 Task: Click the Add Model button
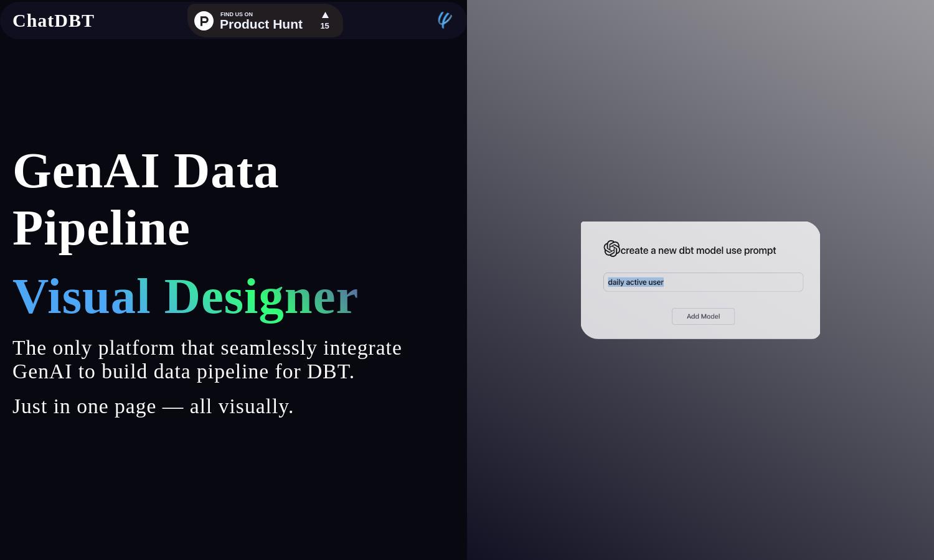[703, 316]
